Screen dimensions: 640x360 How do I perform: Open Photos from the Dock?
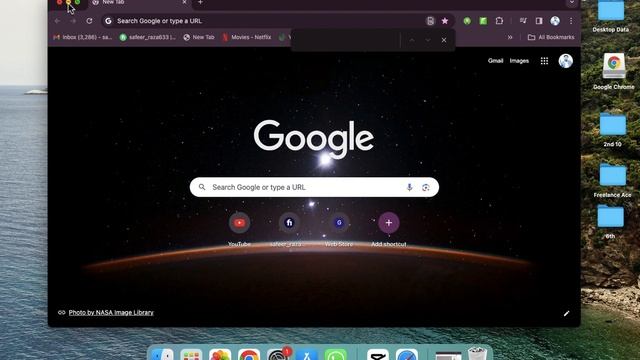click(x=220, y=354)
